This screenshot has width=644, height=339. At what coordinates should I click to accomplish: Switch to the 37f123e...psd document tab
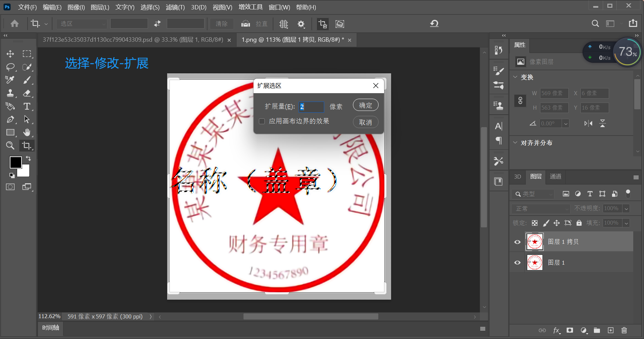(x=133, y=40)
